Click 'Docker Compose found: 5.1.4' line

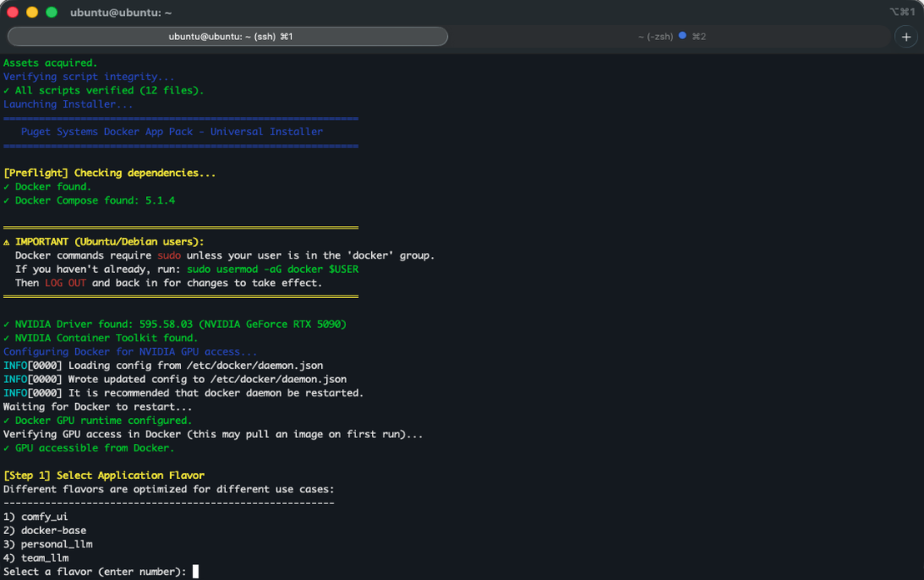tap(89, 200)
